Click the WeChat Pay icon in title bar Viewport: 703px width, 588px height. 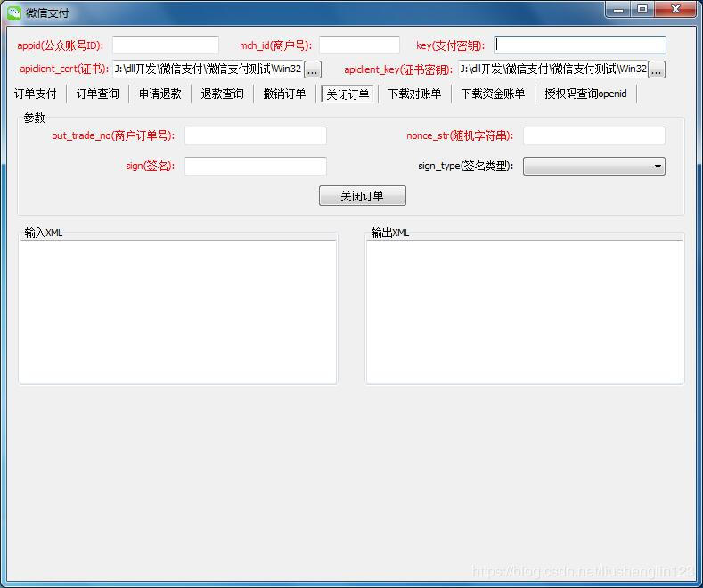click(x=14, y=12)
